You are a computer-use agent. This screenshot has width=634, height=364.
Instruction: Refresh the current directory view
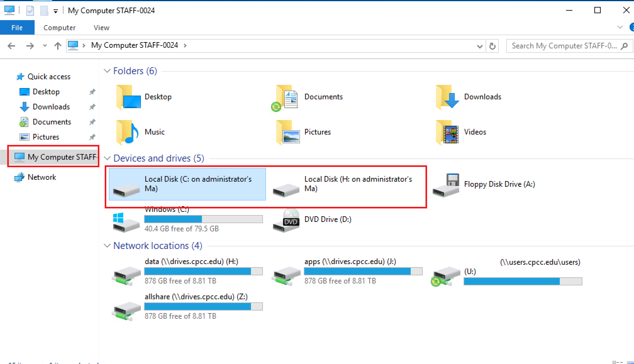pos(492,45)
